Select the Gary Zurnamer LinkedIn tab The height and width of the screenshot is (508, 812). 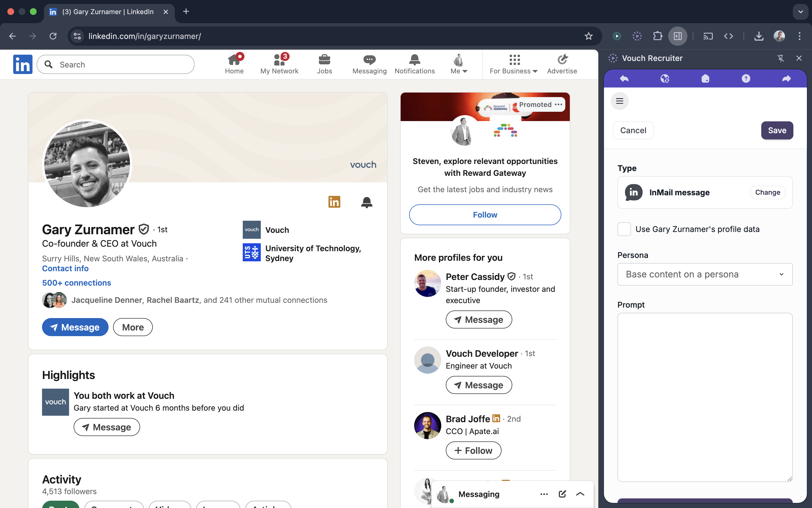pyautogui.click(x=109, y=12)
